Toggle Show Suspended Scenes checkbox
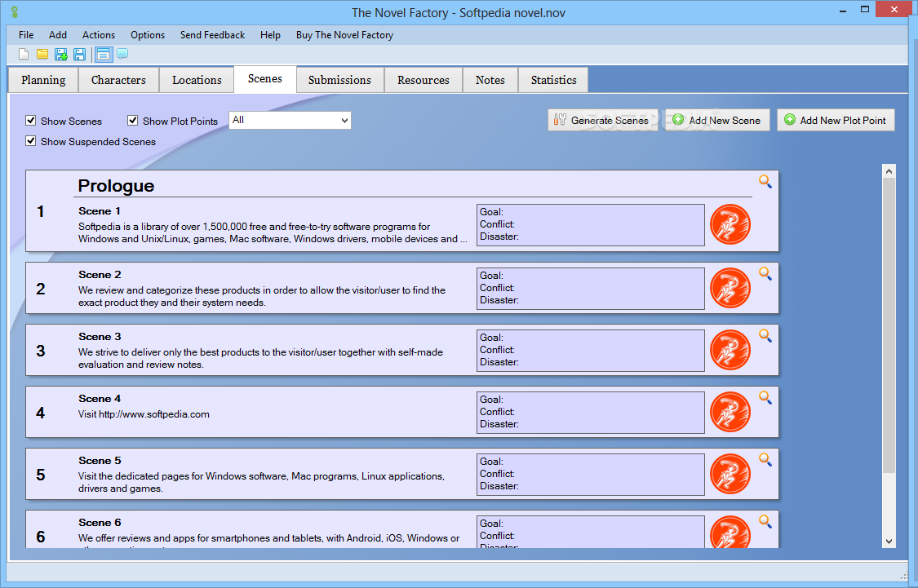Viewport: 918px width, 588px height. point(31,141)
